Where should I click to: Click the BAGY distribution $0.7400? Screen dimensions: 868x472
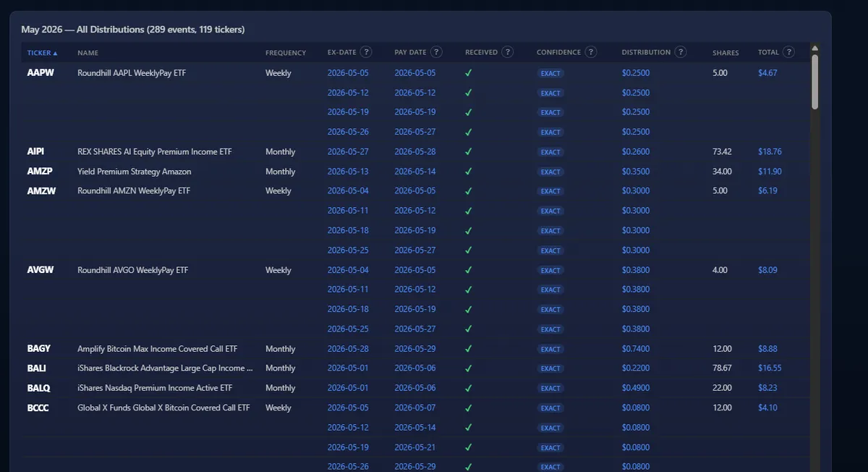point(636,349)
